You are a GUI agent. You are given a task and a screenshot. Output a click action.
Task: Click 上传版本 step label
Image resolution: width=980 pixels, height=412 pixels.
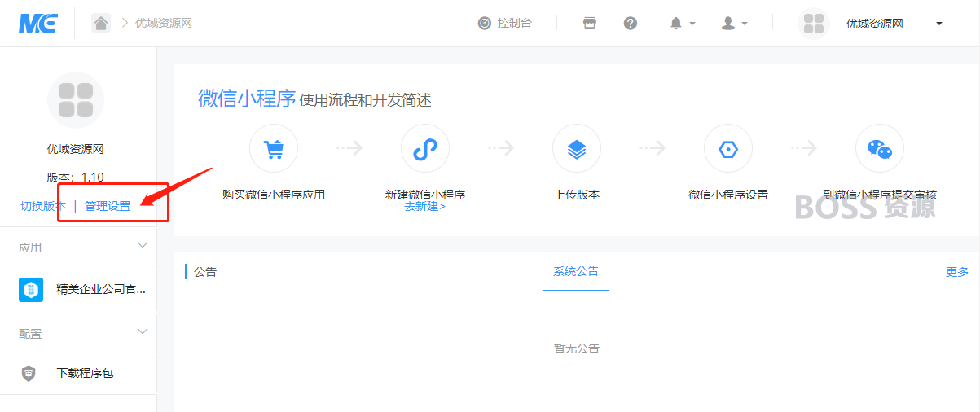coord(577,195)
